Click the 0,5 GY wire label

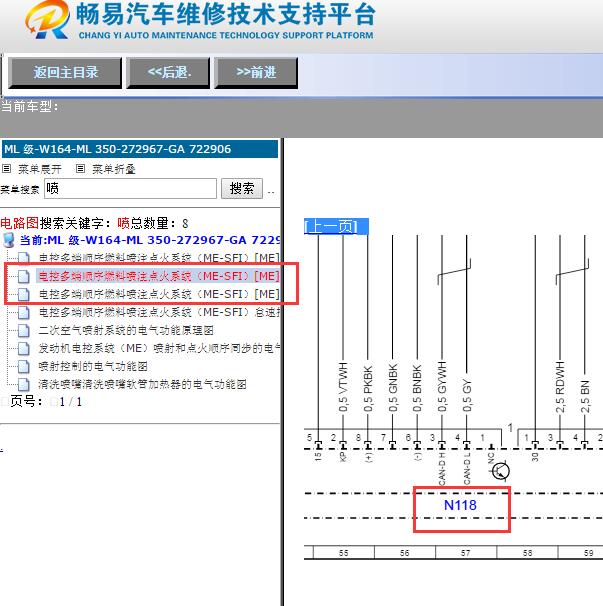[467, 396]
